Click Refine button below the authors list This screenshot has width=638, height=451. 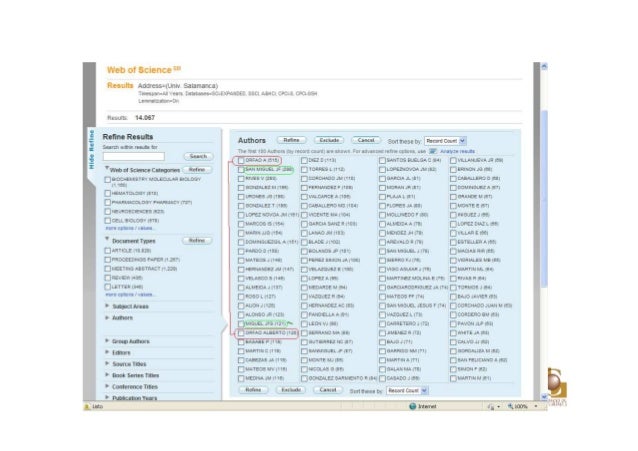[253, 390]
